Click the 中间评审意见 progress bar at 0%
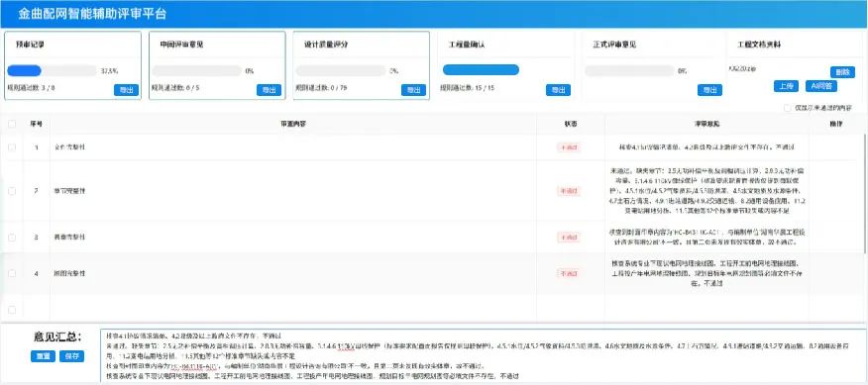Viewport: 868px width, 385px height. (x=196, y=71)
